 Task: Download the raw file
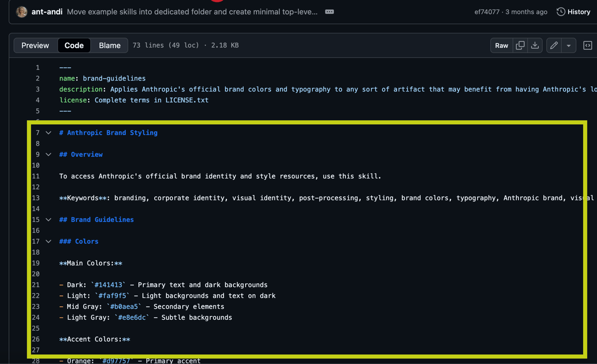pyautogui.click(x=535, y=45)
